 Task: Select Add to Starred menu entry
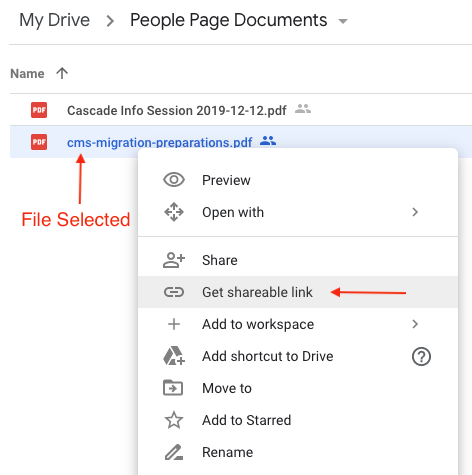coord(298,420)
